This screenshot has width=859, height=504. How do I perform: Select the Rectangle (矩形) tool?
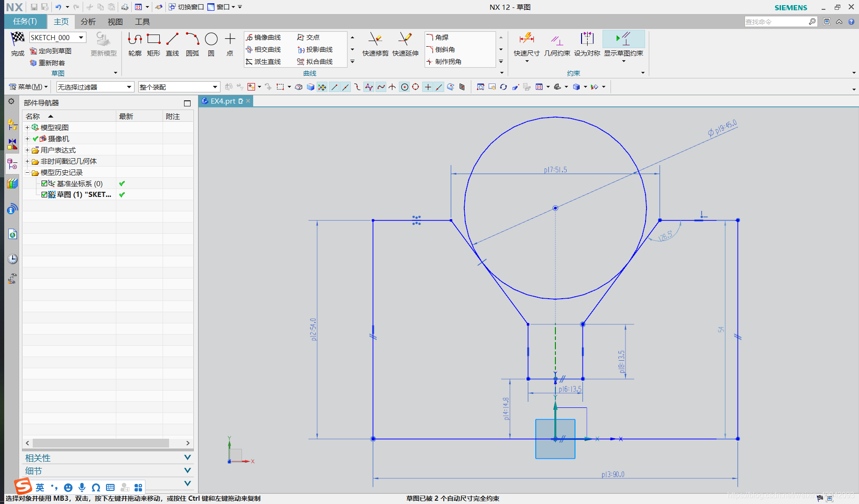point(154,44)
